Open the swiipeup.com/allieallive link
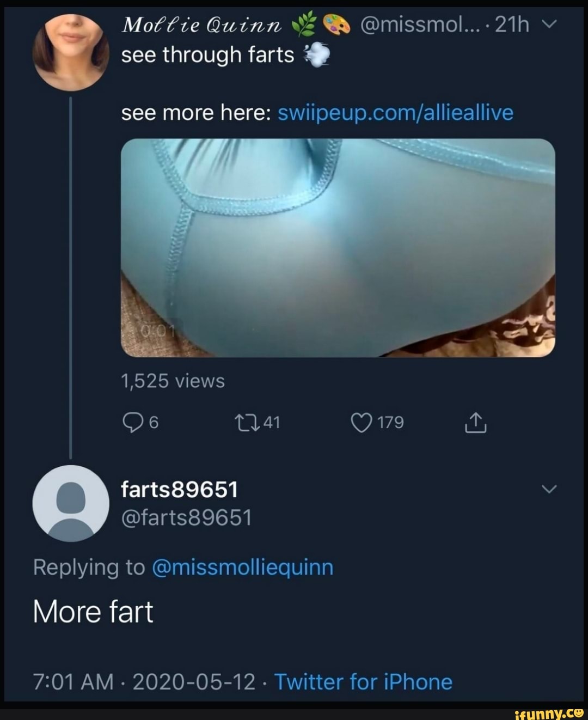This screenshot has width=588, height=720. 395,113
